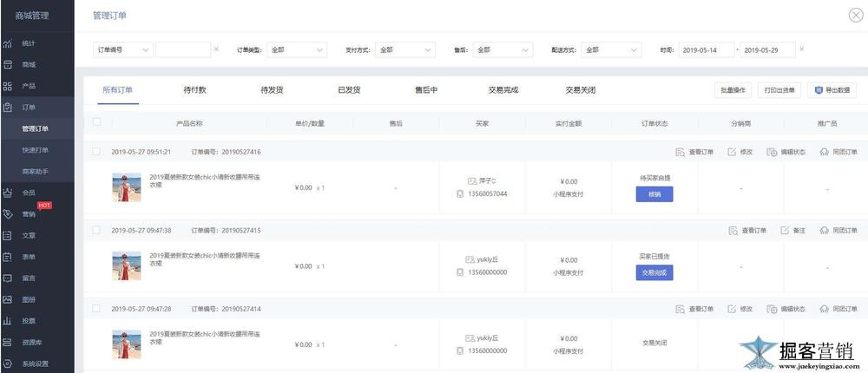Switch to the 待付款 tab
The height and width of the screenshot is (373, 868).
click(194, 90)
